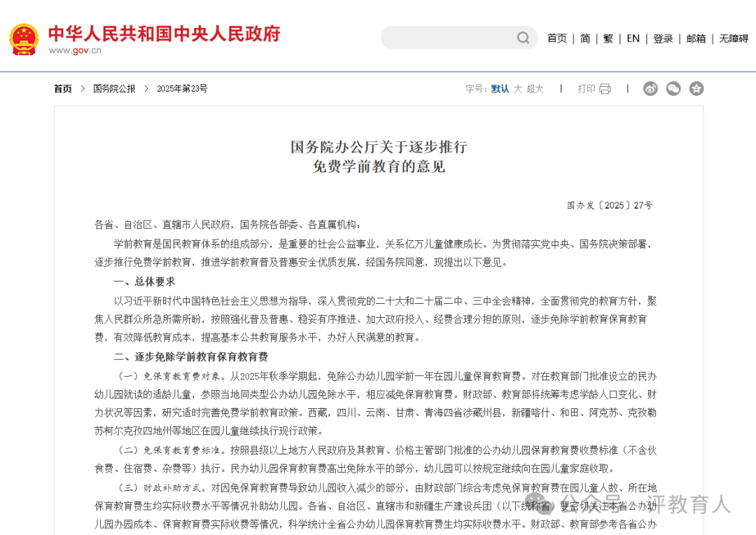Focus the site search input field
The height and width of the screenshot is (535, 756).
click(x=459, y=38)
